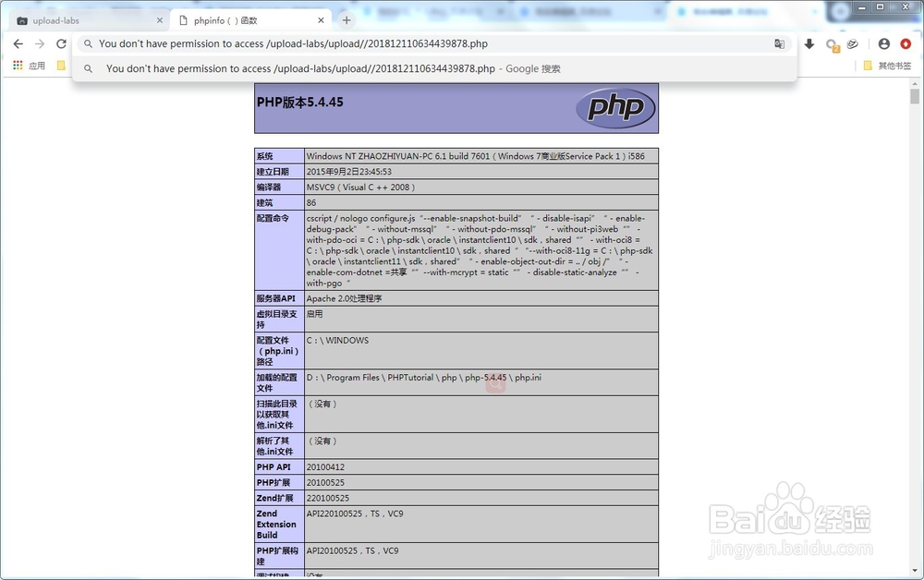Click the php.ini loaded config path

pyautogui.click(x=424, y=378)
